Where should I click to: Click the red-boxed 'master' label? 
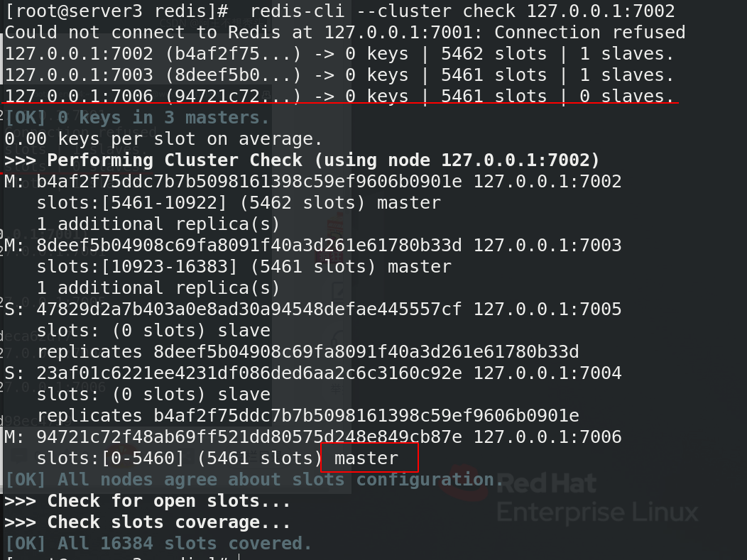pos(369,458)
